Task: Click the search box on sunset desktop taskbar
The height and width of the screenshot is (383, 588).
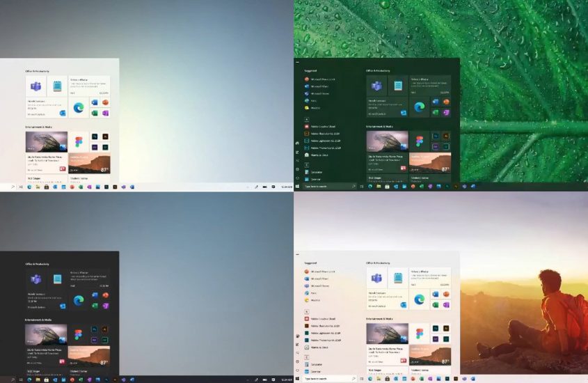Action: (x=329, y=379)
